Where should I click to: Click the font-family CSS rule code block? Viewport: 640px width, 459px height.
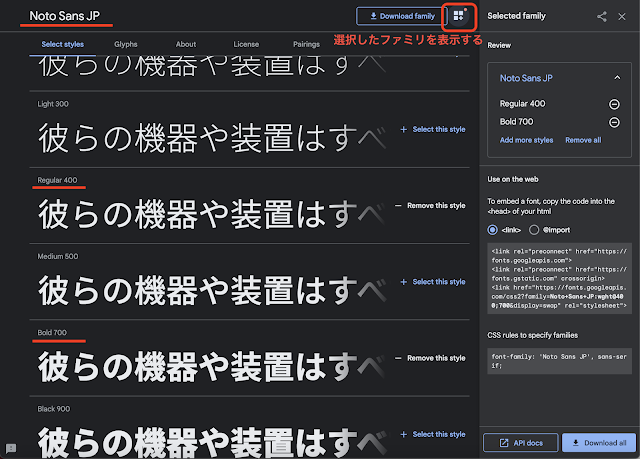(x=559, y=361)
